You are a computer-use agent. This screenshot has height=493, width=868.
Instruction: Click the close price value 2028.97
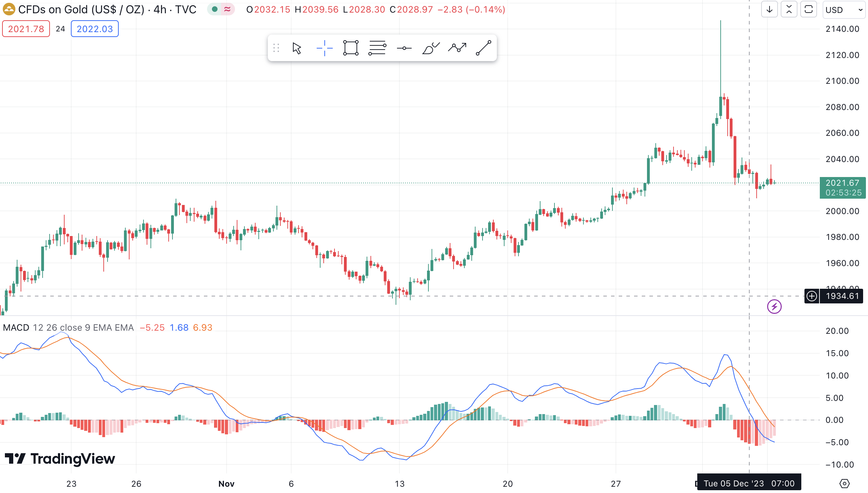coord(415,9)
